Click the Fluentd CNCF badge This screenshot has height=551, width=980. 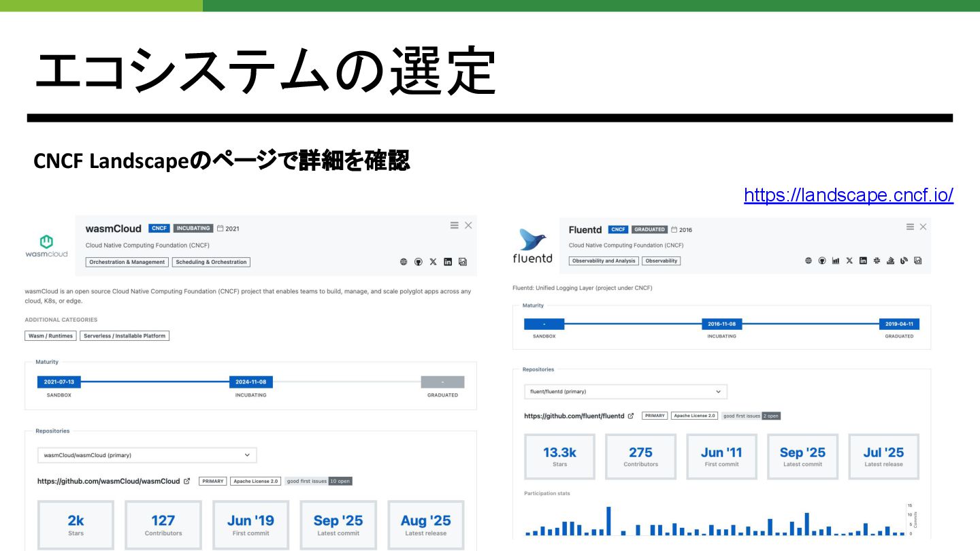618,230
